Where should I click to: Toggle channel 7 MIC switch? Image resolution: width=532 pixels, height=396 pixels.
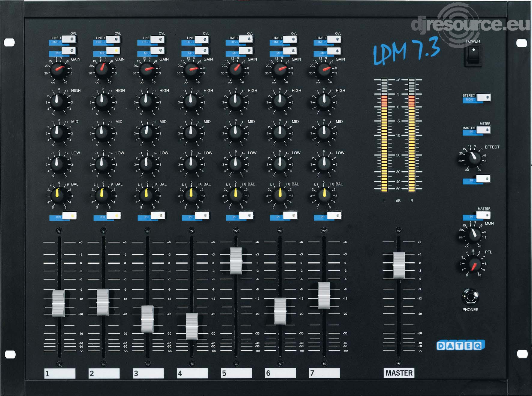[x=334, y=50]
